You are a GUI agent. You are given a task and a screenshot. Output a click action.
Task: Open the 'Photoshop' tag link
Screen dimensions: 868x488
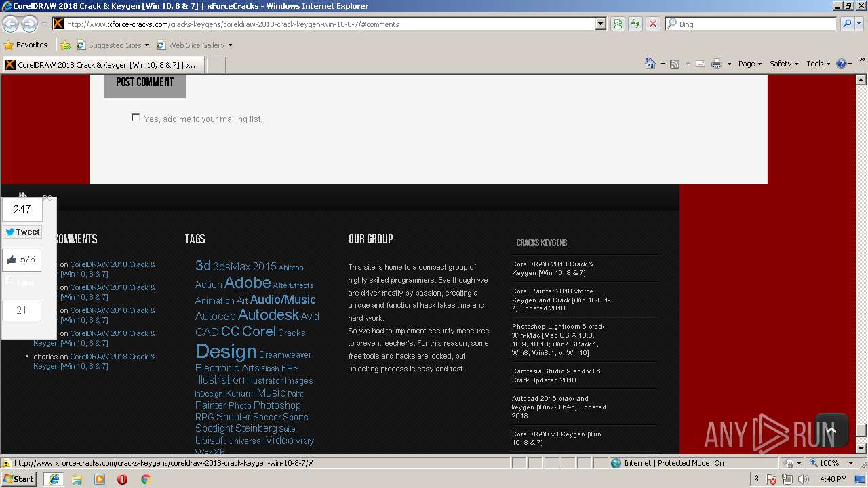click(277, 405)
